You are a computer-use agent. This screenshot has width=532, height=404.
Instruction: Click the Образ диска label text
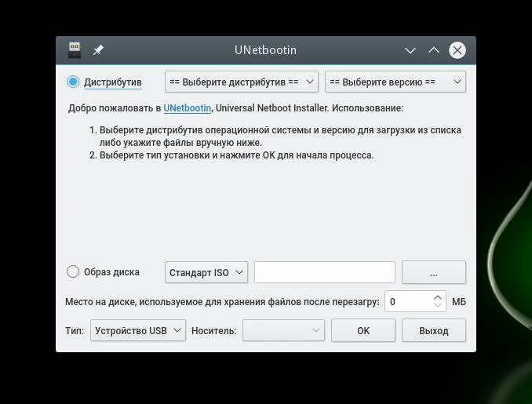[111, 272]
